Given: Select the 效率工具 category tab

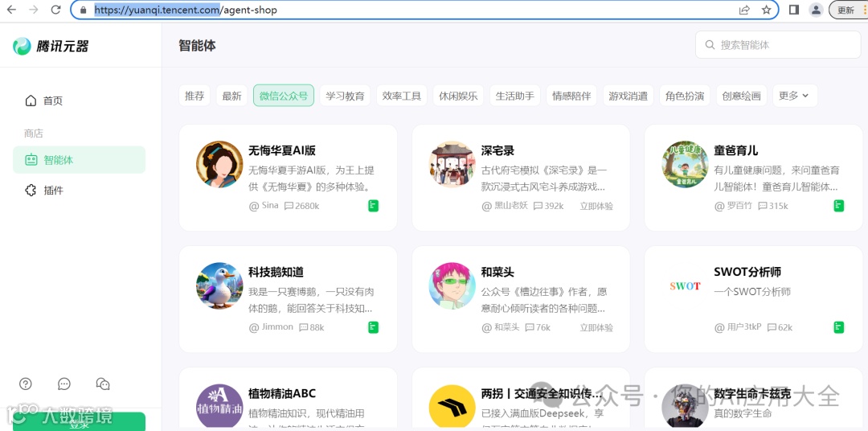Looking at the screenshot, I should coord(402,96).
